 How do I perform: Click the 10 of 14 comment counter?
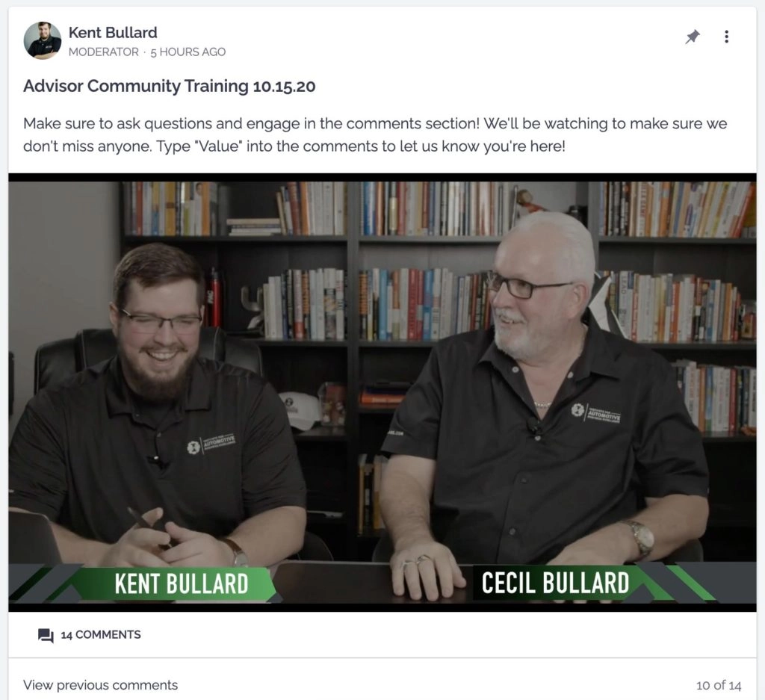[x=719, y=685]
